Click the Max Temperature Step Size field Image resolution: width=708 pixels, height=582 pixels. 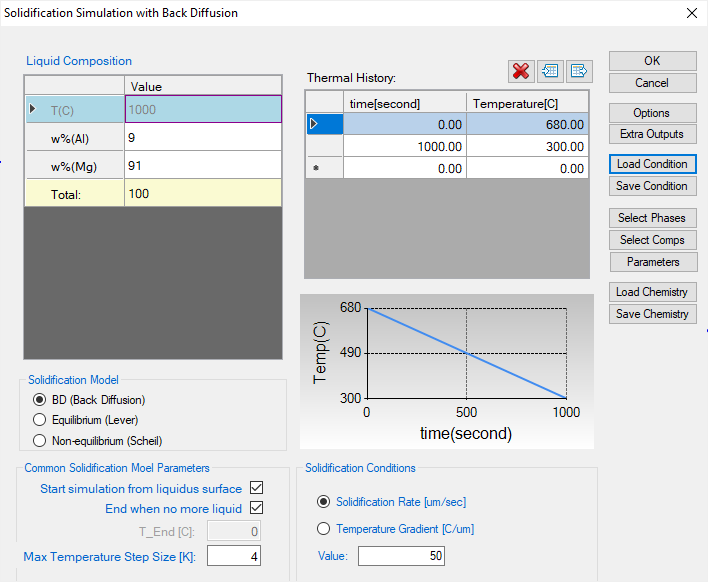(234, 556)
